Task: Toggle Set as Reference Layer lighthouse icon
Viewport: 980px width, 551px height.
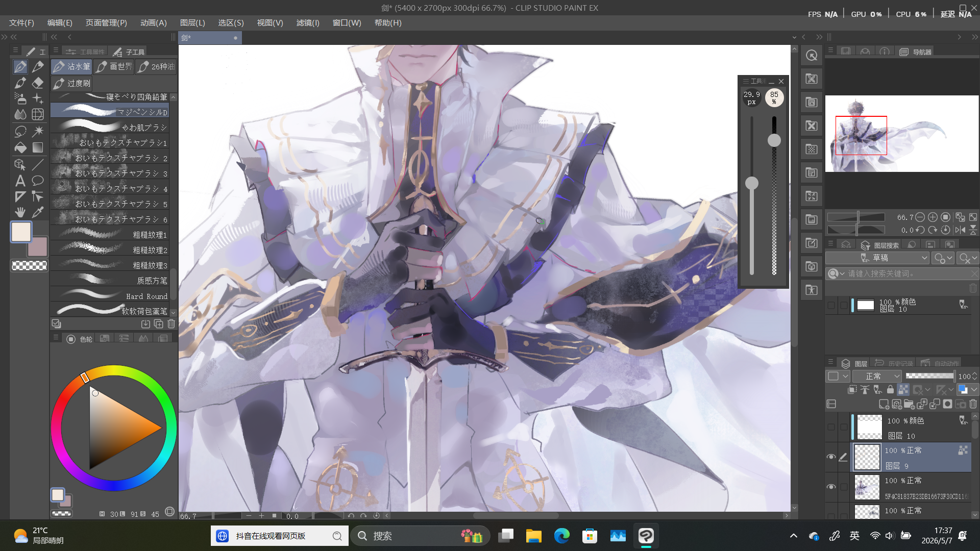Action: tap(865, 390)
